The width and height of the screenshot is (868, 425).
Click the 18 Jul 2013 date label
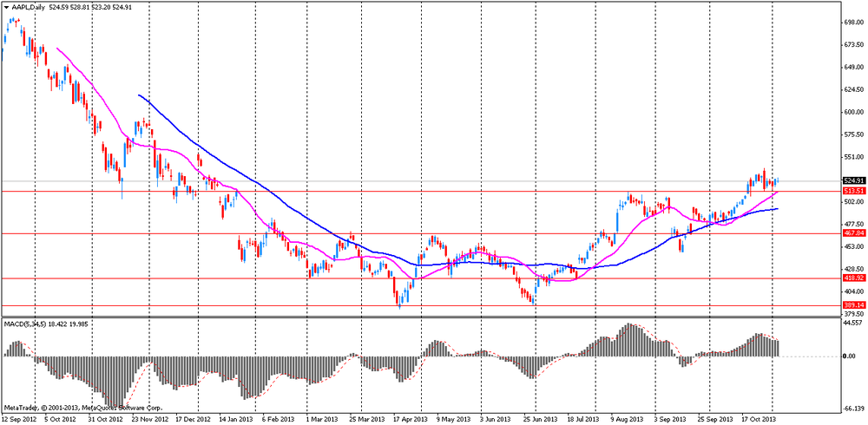tap(584, 420)
